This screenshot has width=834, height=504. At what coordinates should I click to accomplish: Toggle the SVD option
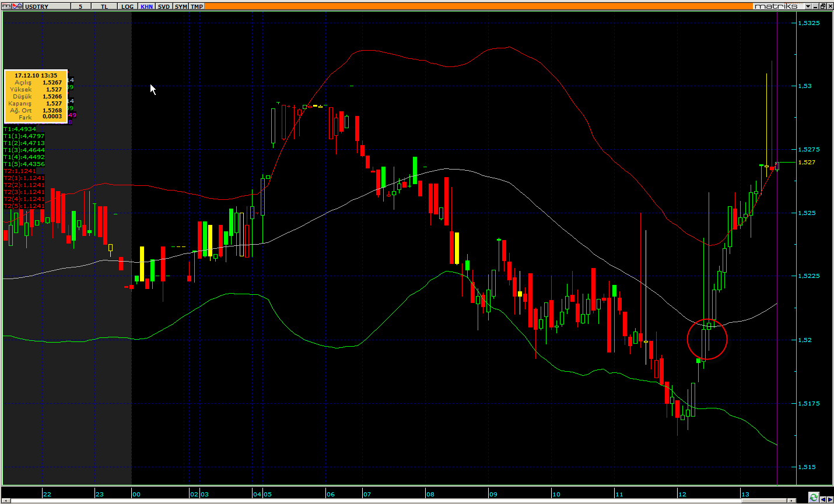164,6
